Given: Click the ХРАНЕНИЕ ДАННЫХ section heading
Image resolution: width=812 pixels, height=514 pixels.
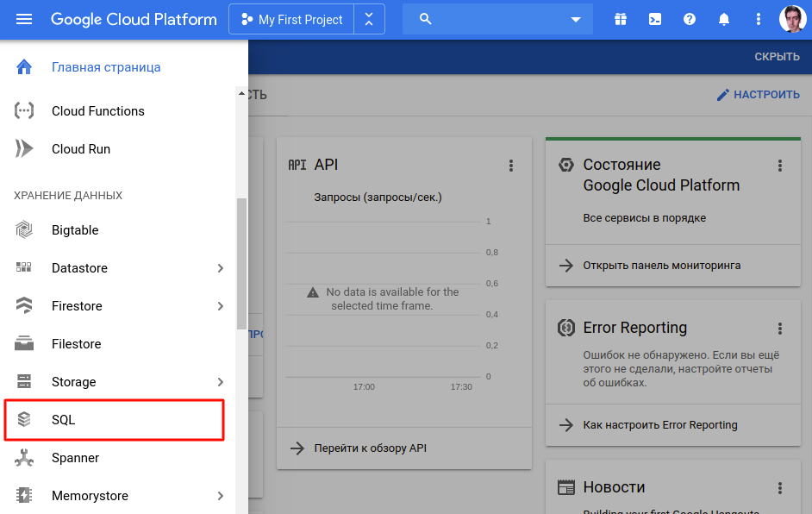Looking at the screenshot, I should [68, 196].
